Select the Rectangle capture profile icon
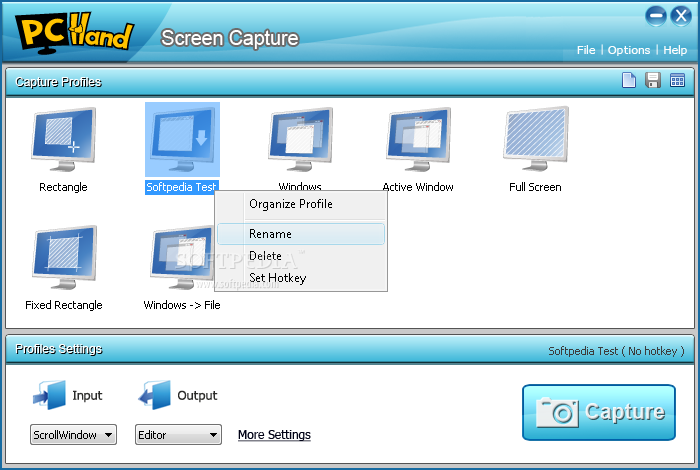The image size is (700, 470). [63, 139]
